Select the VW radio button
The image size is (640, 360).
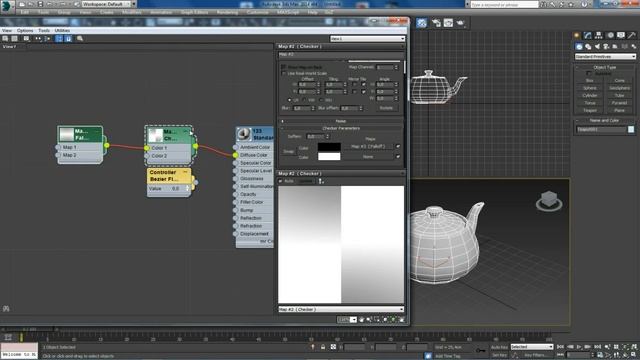pos(305,100)
